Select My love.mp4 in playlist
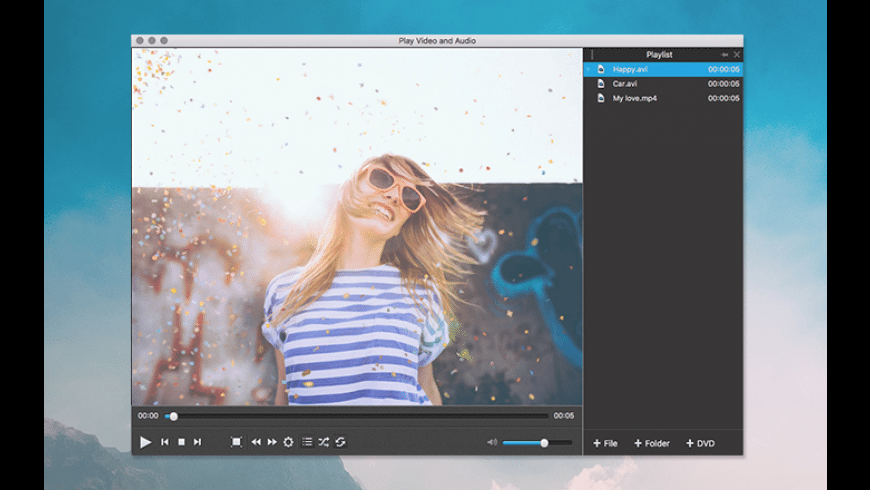The height and width of the screenshot is (490, 870). (634, 98)
